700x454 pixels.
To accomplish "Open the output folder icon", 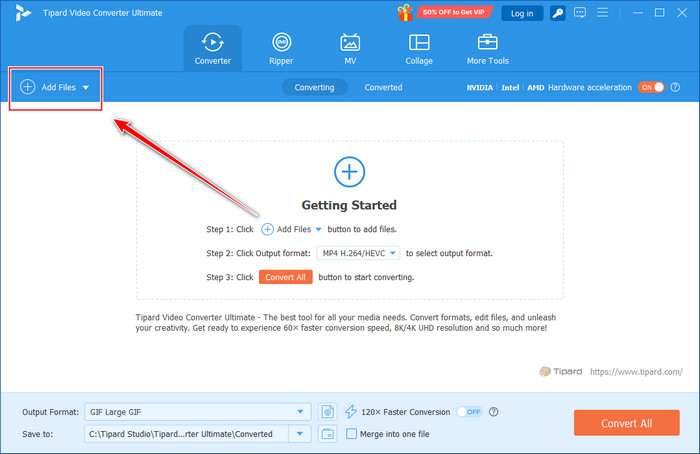I will (x=328, y=433).
